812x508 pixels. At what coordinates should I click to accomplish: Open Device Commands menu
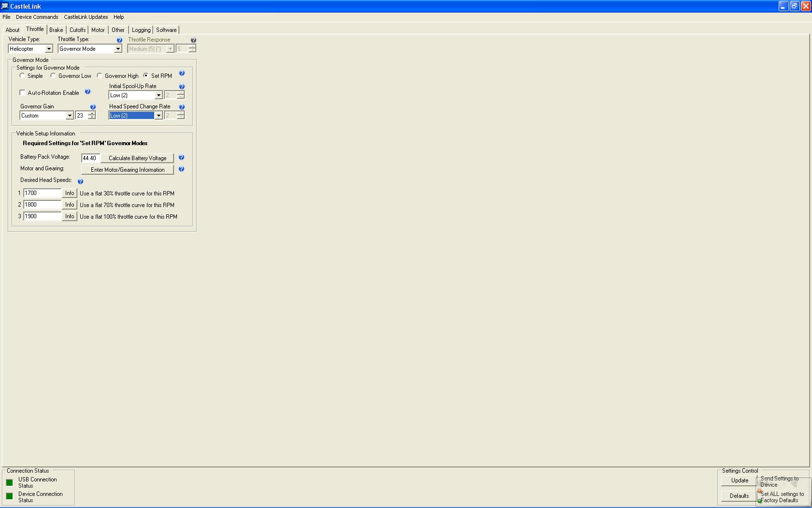click(37, 17)
